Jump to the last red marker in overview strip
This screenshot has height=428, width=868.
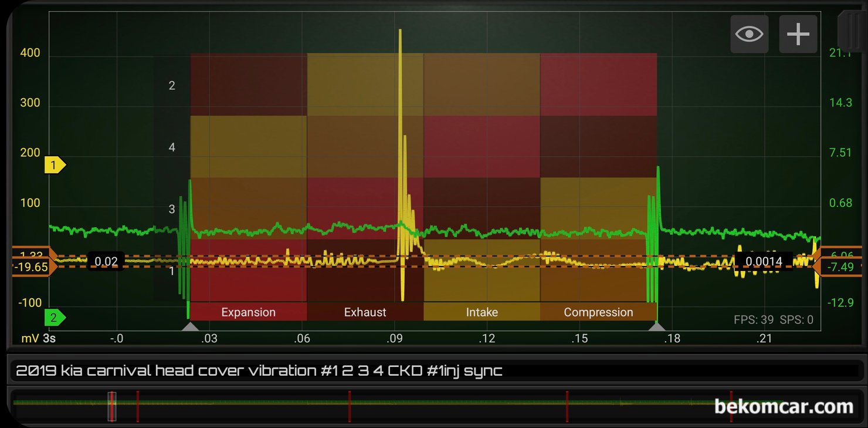pos(731,406)
